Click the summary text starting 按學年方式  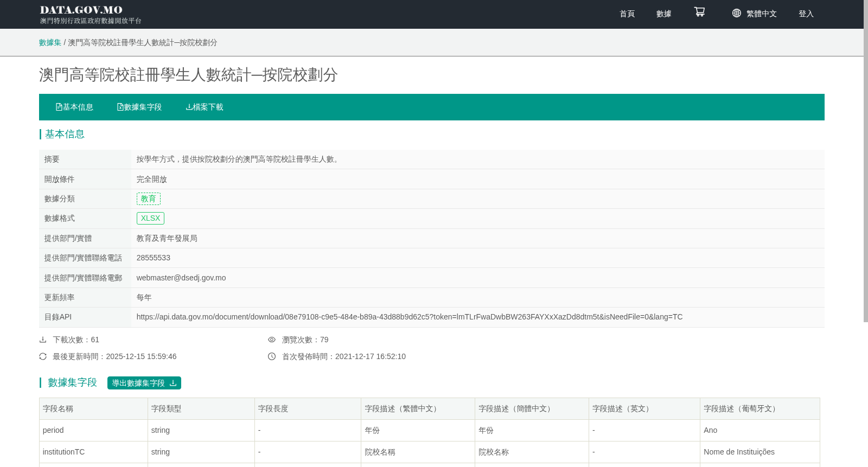pos(239,159)
